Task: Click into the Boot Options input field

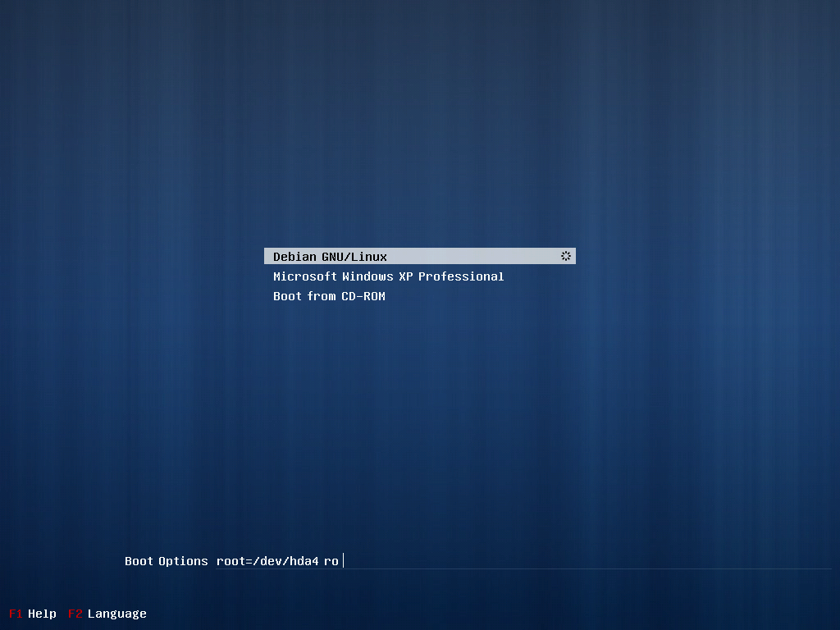Action: (523, 561)
